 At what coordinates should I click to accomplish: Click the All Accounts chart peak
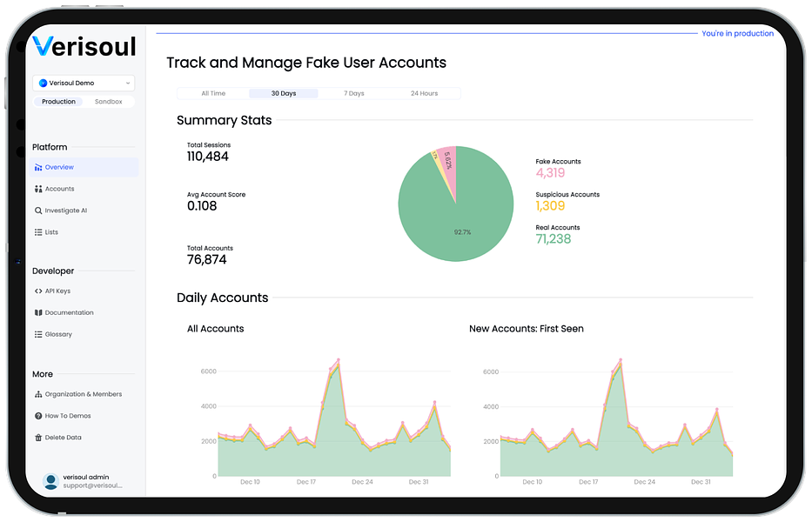pos(339,359)
